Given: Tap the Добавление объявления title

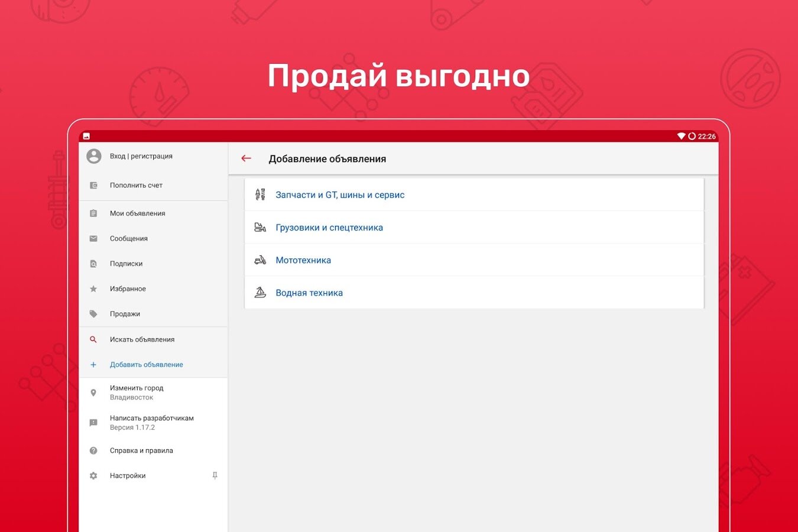Looking at the screenshot, I should (x=327, y=159).
